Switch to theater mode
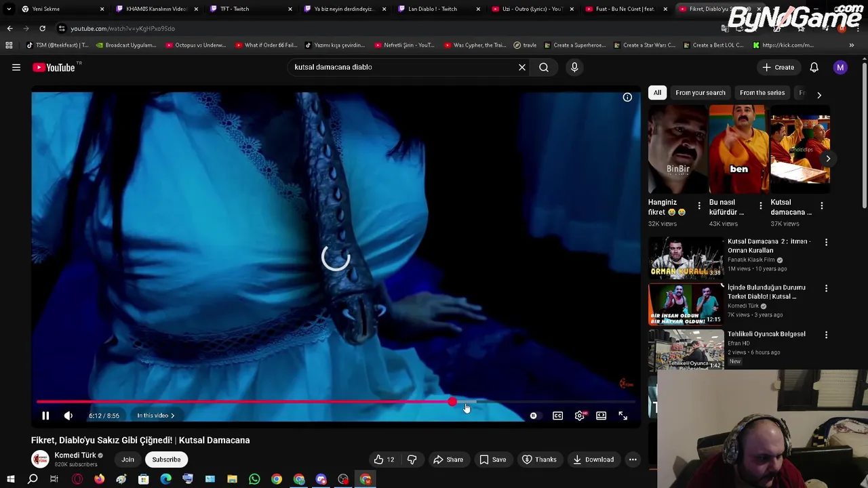The height and width of the screenshot is (488, 868). (601, 415)
